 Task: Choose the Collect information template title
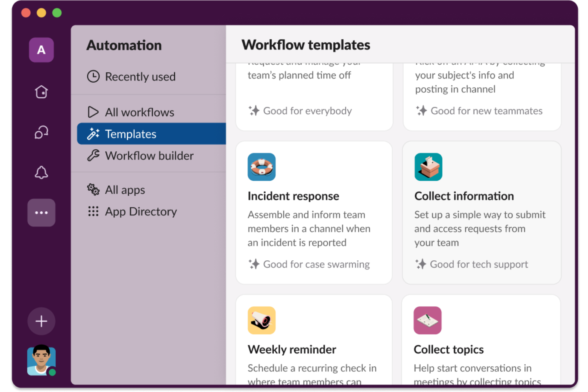tap(464, 196)
